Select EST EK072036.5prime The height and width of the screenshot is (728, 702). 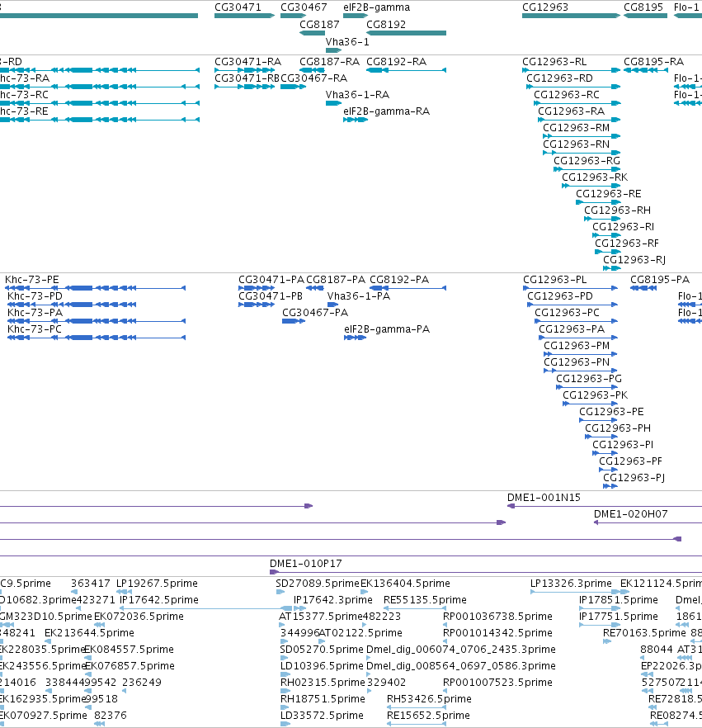(99, 625)
